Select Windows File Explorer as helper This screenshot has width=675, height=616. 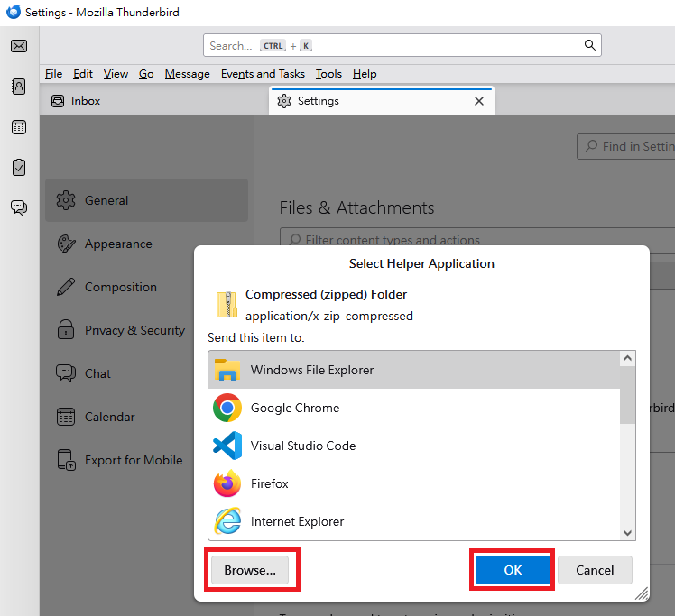point(414,370)
